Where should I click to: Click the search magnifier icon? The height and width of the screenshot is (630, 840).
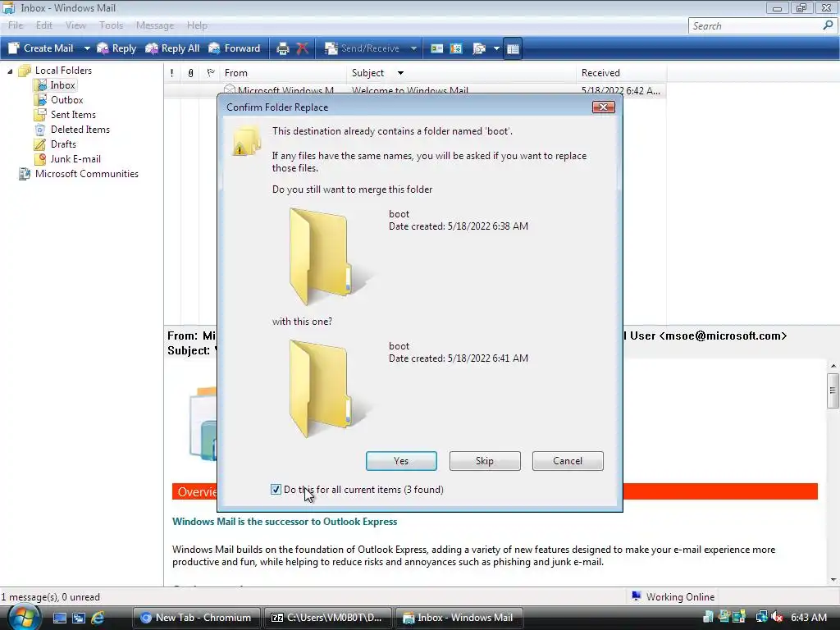[x=828, y=25]
